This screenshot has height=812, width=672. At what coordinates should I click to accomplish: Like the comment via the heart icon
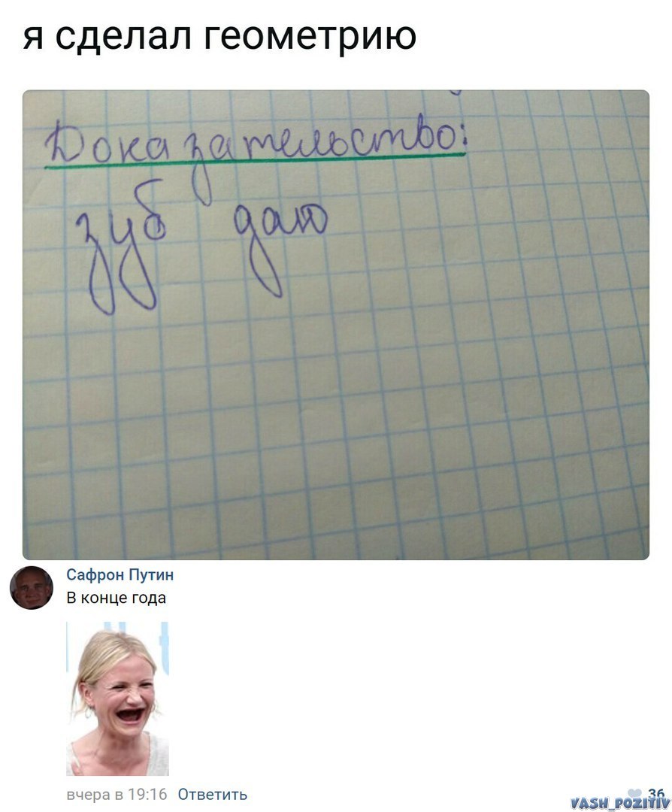pyautogui.click(x=634, y=793)
